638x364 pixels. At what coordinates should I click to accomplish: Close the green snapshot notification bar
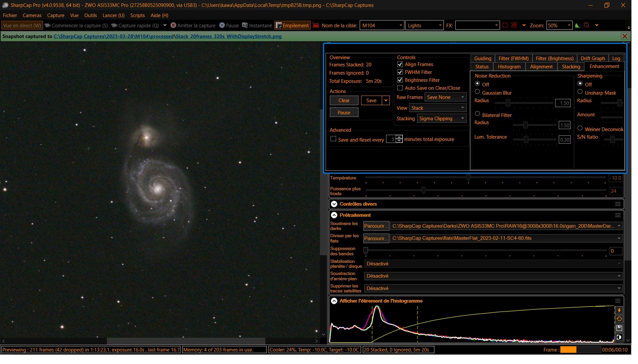pyautogui.click(x=625, y=36)
